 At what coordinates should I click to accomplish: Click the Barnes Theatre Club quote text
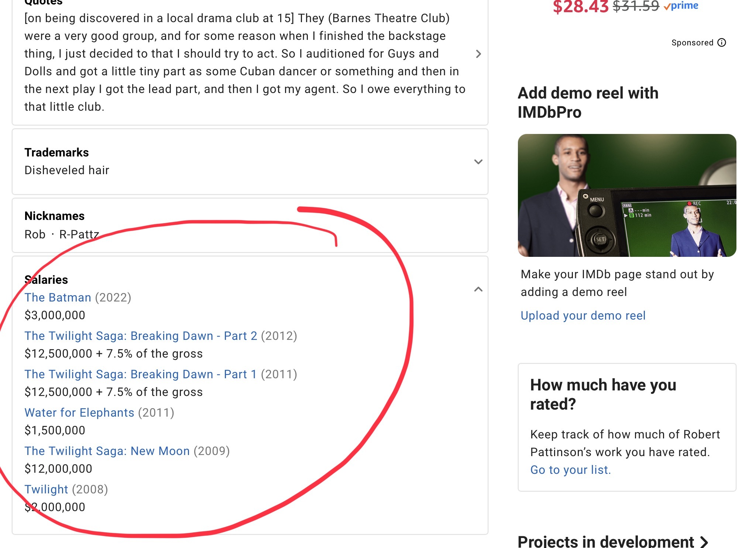(245, 62)
